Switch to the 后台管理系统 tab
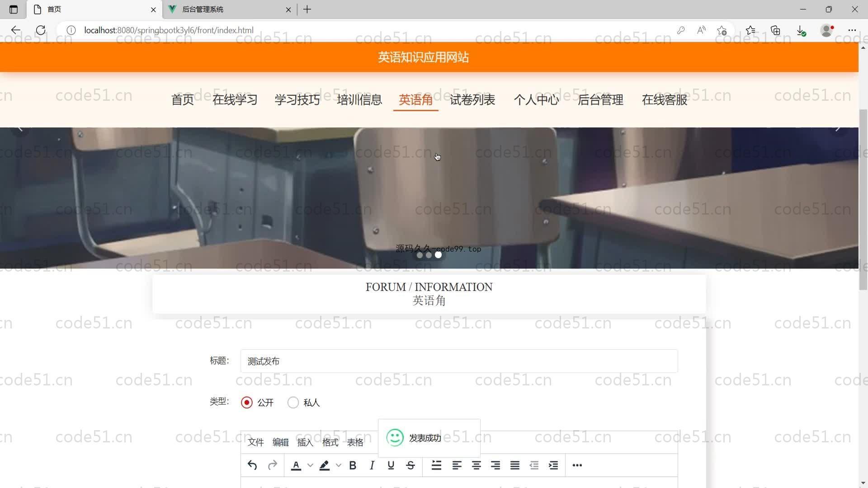868x488 pixels. tap(231, 9)
